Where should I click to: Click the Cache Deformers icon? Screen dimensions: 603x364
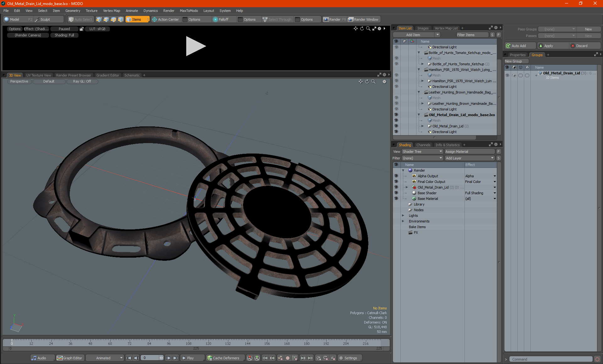209,358
